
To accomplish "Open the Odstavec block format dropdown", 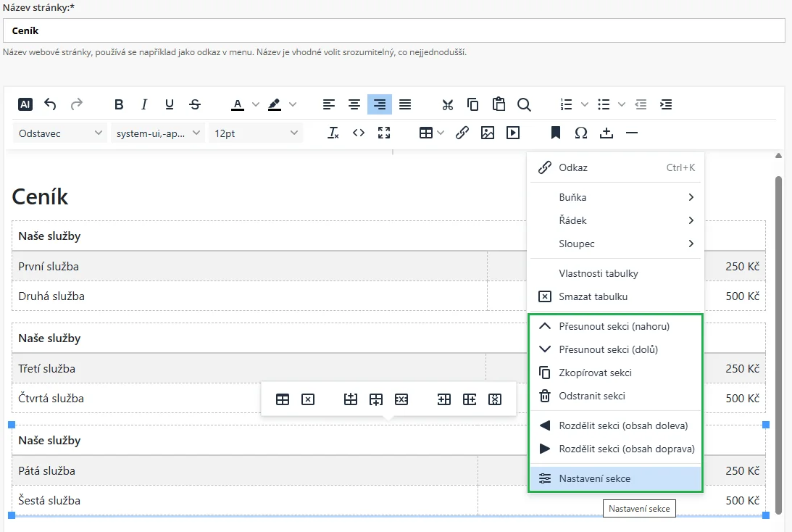I will pos(60,133).
